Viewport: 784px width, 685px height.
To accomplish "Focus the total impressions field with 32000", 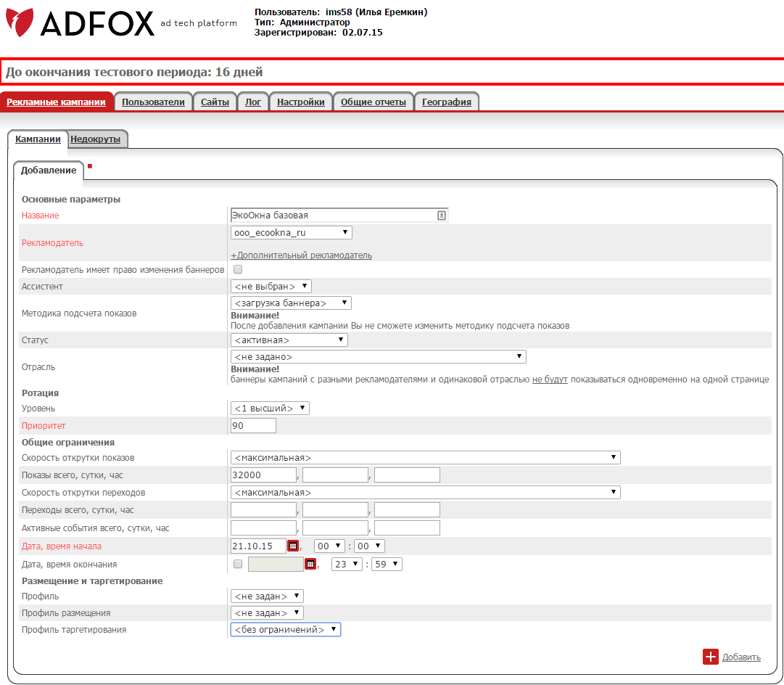I will (263, 475).
